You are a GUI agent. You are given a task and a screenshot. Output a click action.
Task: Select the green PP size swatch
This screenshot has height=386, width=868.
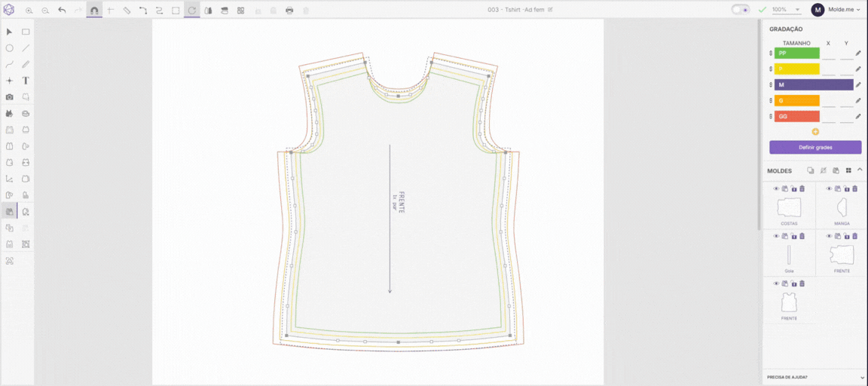click(796, 54)
